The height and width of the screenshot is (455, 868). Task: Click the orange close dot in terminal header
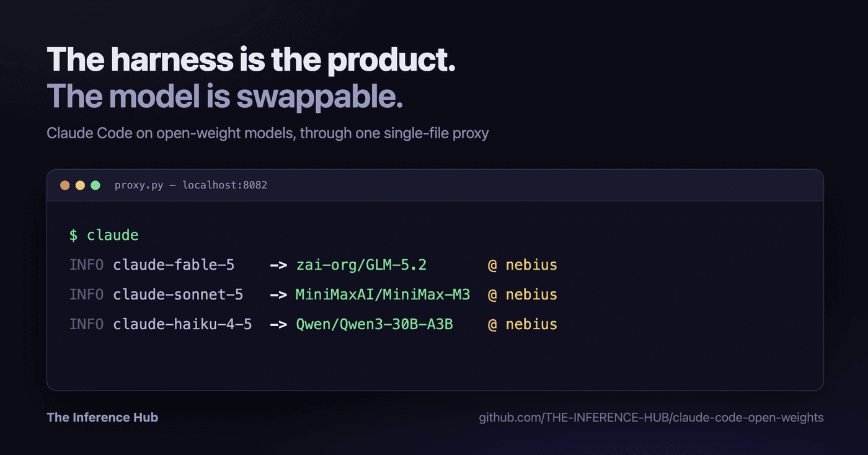pos(64,185)
